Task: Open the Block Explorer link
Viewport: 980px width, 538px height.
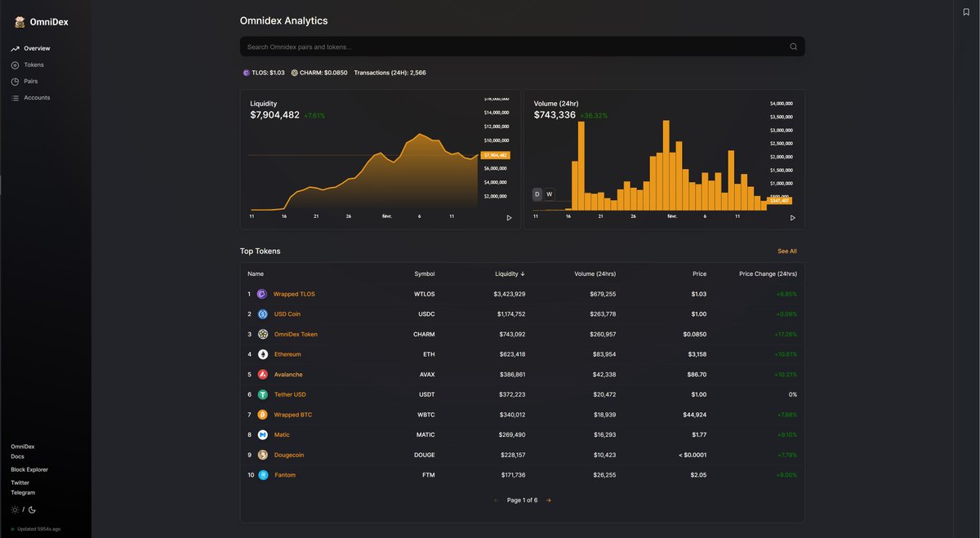Action: pyautogui.click(x=29, y=469)
